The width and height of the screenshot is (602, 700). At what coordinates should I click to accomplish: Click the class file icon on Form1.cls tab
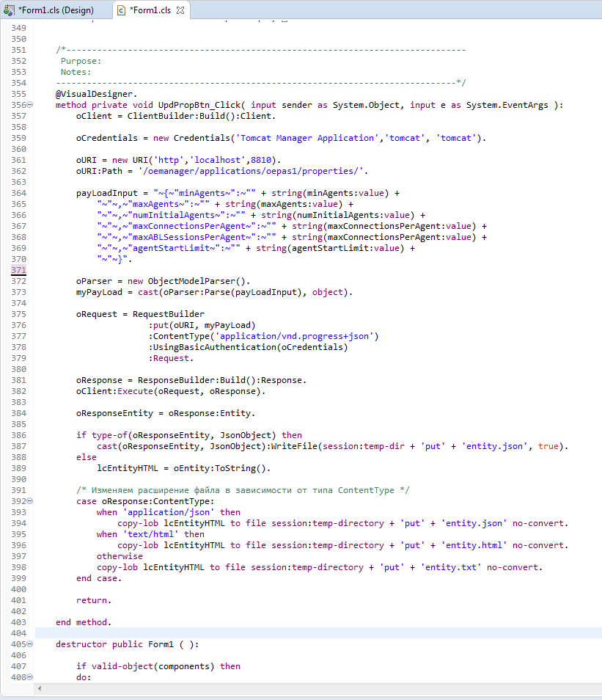click(x=122, y=10)
